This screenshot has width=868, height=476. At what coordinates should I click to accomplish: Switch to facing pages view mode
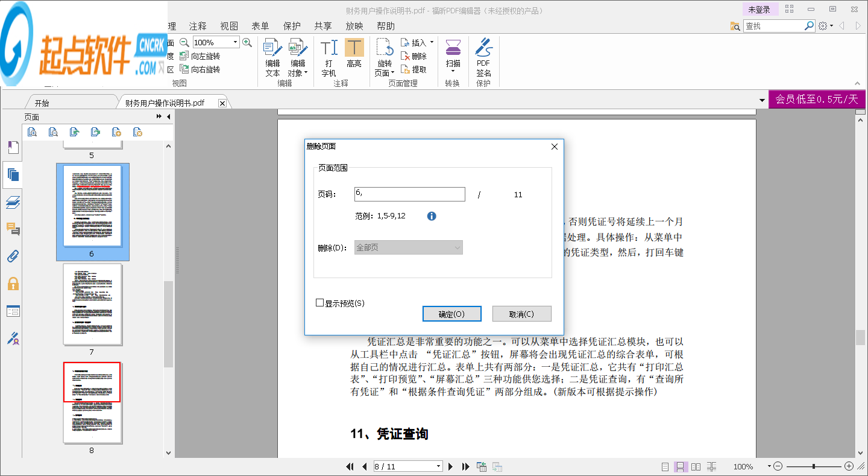[x=696, y=466]
